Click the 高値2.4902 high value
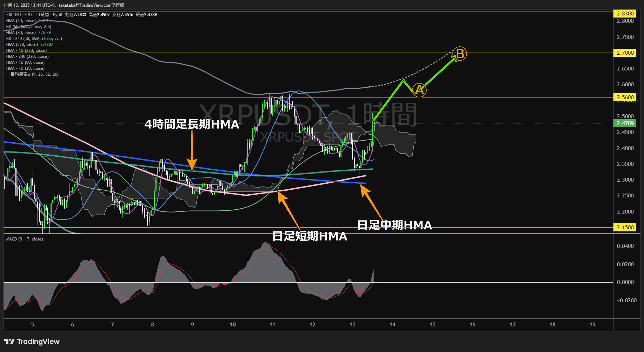The width and height of the screenshot is (644, 352). pyautogui.click(x=99, y=15)
